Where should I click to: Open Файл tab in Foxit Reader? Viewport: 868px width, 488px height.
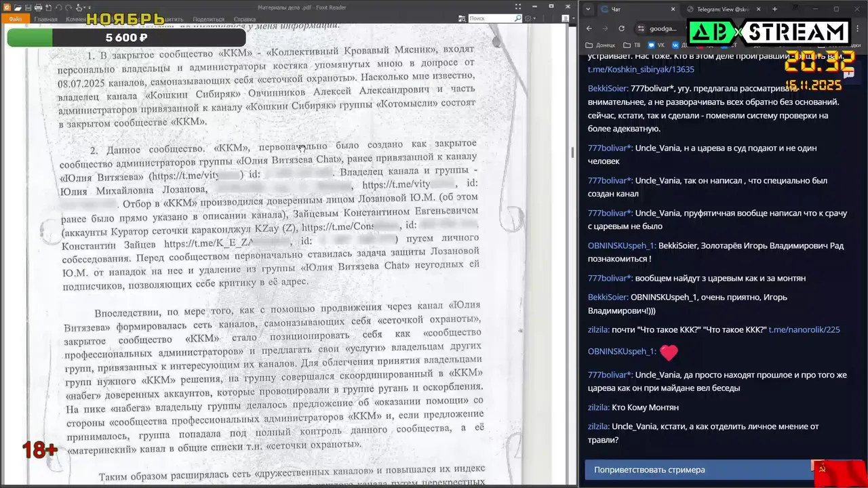tap(16, 19)
